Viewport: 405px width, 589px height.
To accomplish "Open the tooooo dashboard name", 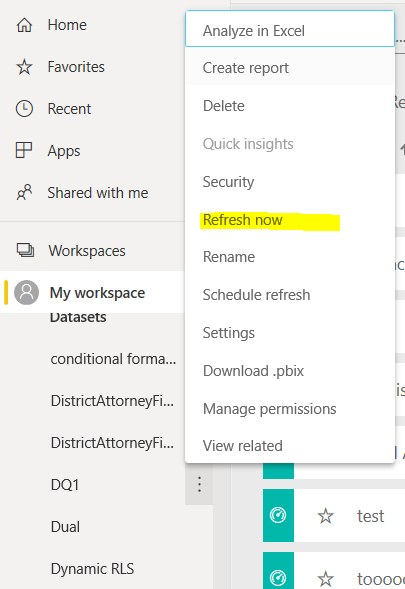I will click(x=381, y=579).
